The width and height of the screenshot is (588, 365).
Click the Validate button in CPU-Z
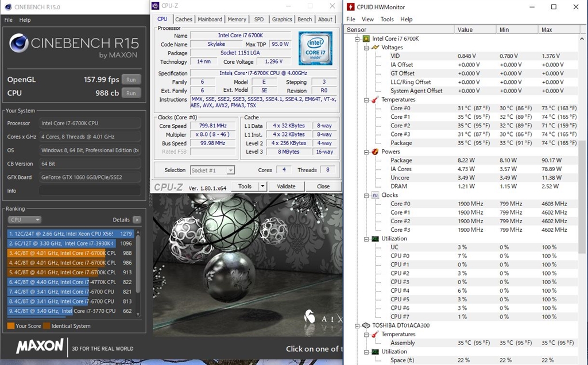[286, 187]
